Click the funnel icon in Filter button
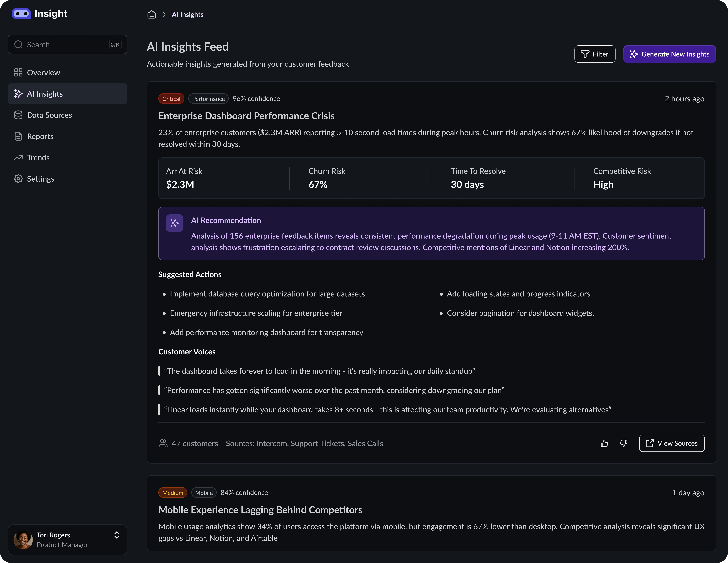The height and width of the screenshot is (563, 728). (585, 54)
